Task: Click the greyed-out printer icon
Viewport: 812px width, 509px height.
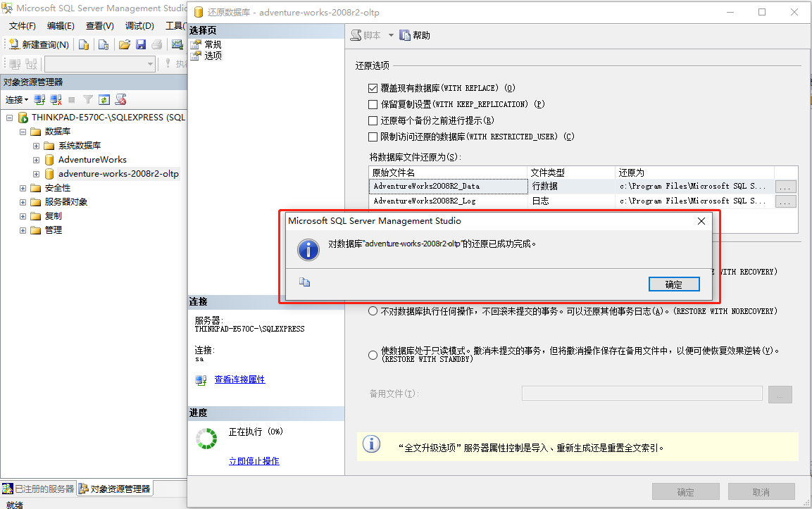Action: coord(157,45)
